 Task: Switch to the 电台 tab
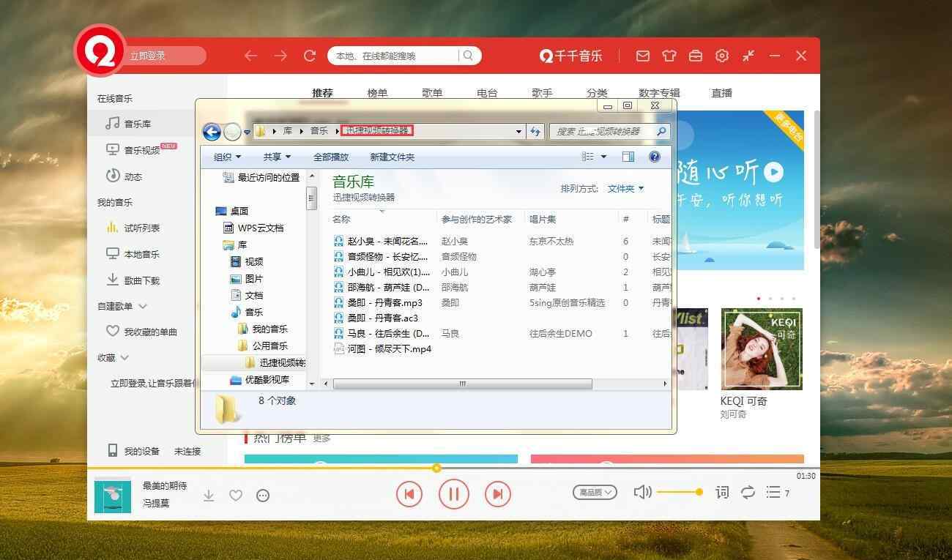click(x=487, y=93)
